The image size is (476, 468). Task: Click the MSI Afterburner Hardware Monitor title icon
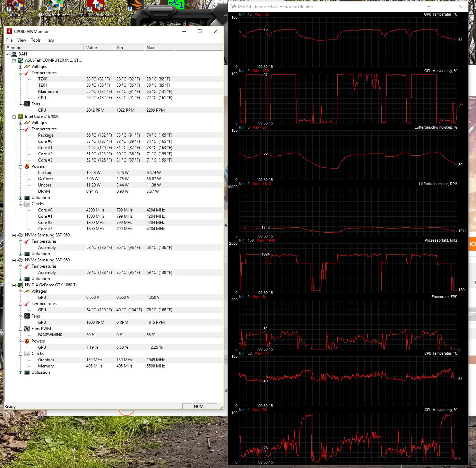[x=233, y=7]
